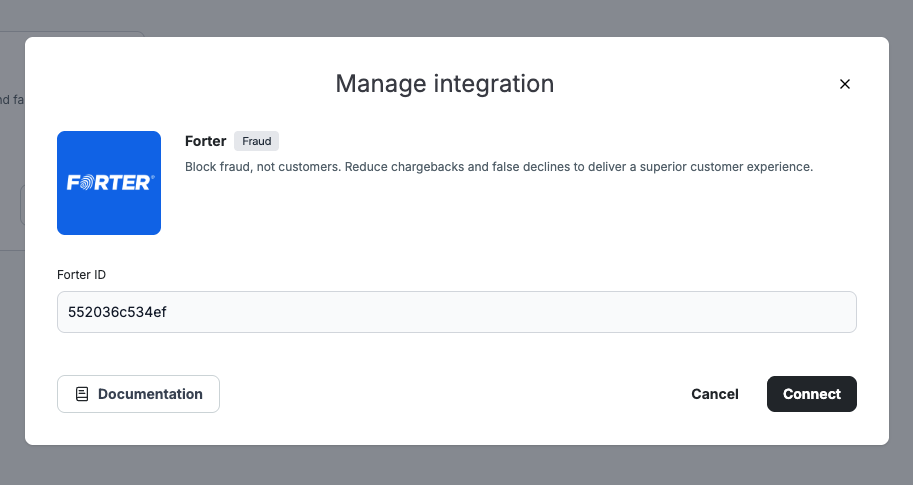Click dimmed backdrop below the dialog
Screen dimensions: 913x485
point(456,466)
